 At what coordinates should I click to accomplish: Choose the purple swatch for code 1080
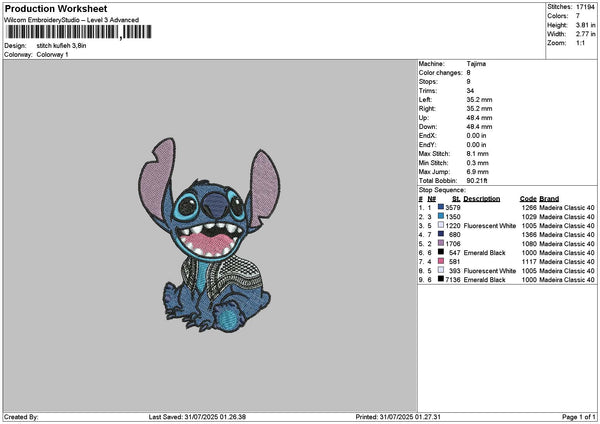(x=441, y=243)
